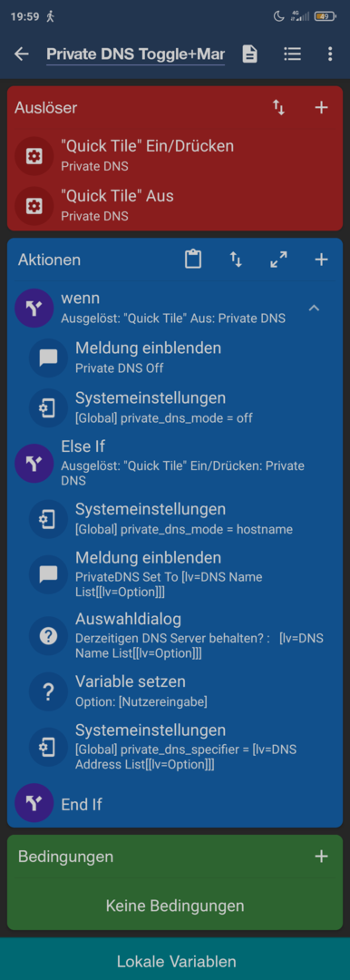Add a condition in Bedingungen section
This screenshot has width=350, height=980.
point(321,857)
